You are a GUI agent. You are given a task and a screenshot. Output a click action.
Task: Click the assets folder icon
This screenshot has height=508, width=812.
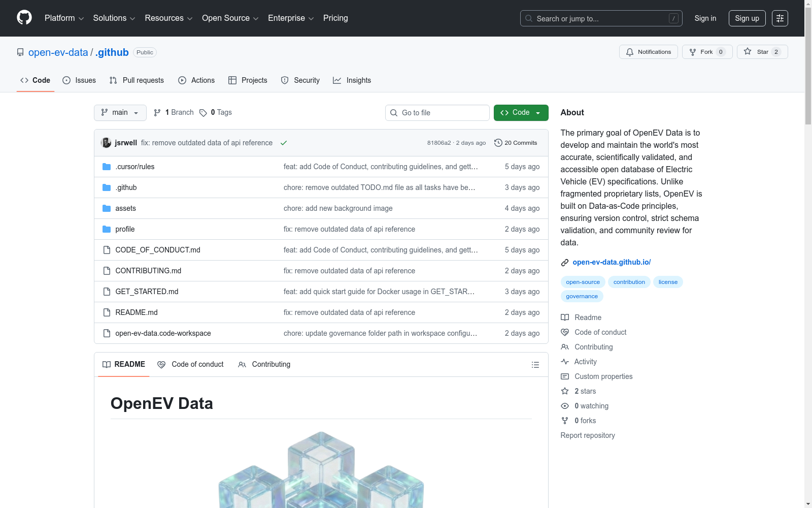click(x=107, y=208)
